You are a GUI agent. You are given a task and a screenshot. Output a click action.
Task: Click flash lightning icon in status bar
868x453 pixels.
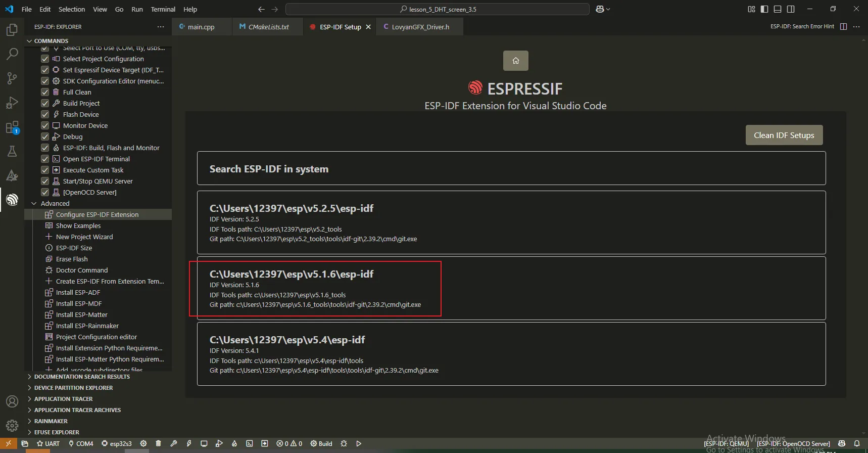coord(188,443)
